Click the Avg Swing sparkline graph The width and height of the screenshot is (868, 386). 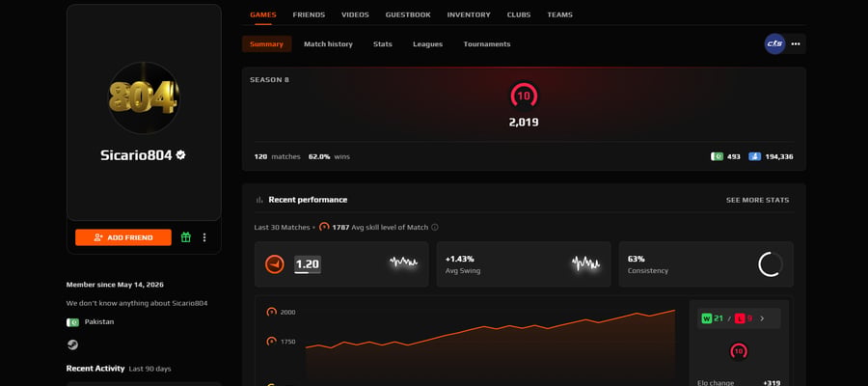[x=585, y=263]
